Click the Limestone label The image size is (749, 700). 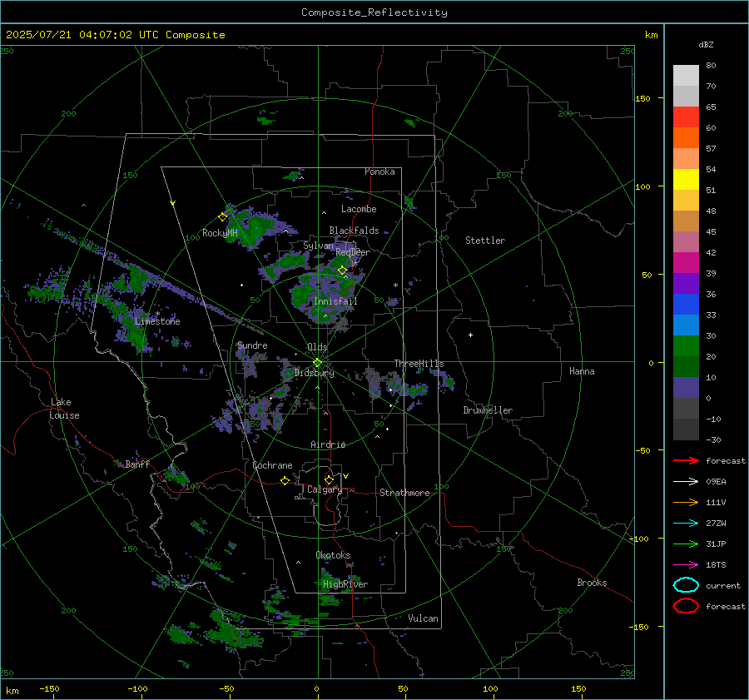(157, 321)
